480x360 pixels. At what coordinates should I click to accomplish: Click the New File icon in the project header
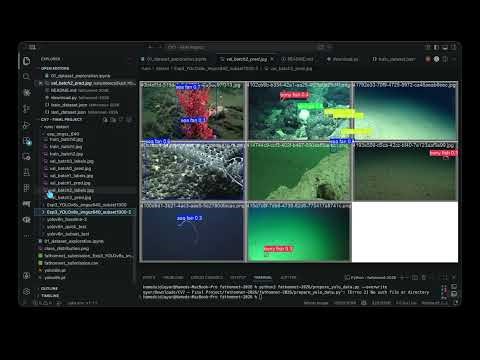(x=106, y=119)
